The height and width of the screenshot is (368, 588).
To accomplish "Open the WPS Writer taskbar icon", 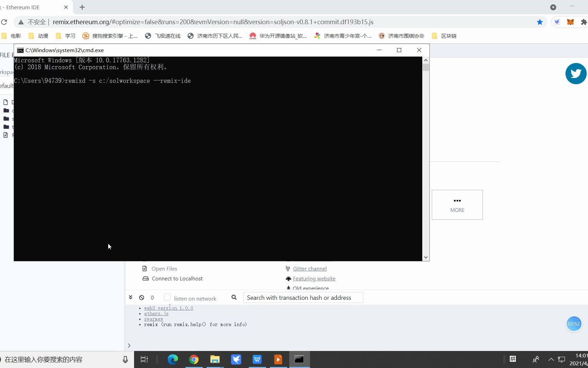I will pos(257,359).
